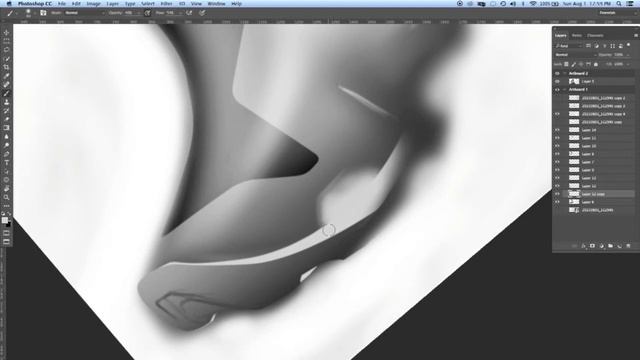The width and height of the screenshot is (640, 360).
Task: Lock transparent pixels
Action: [566, 64]
